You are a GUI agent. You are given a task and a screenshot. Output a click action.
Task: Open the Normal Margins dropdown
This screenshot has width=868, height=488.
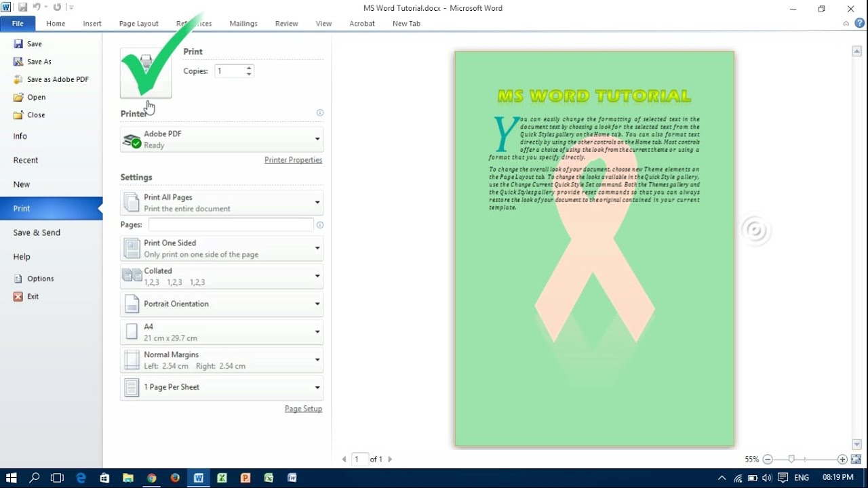click(222, 360)
